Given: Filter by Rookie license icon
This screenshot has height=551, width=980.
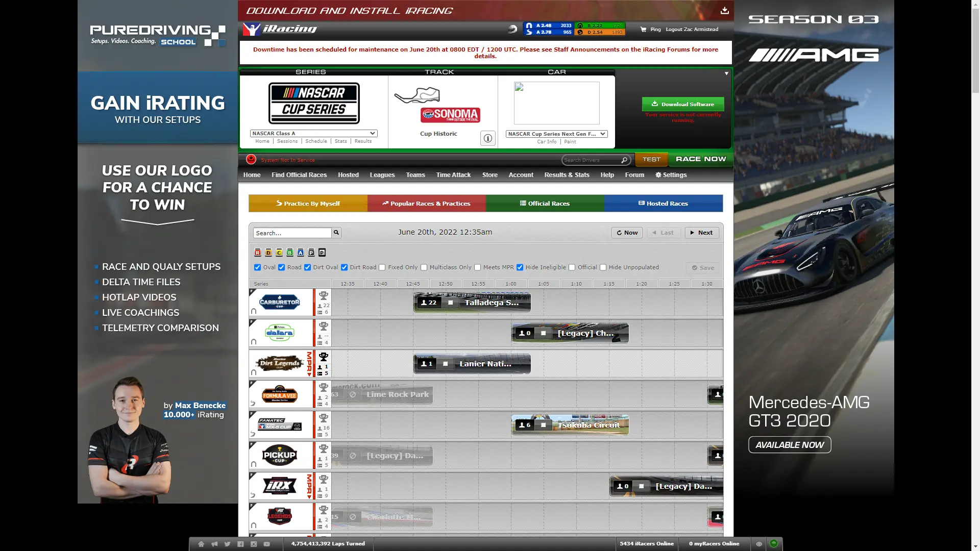Looking at the screenshot, I should click(258, 253).
